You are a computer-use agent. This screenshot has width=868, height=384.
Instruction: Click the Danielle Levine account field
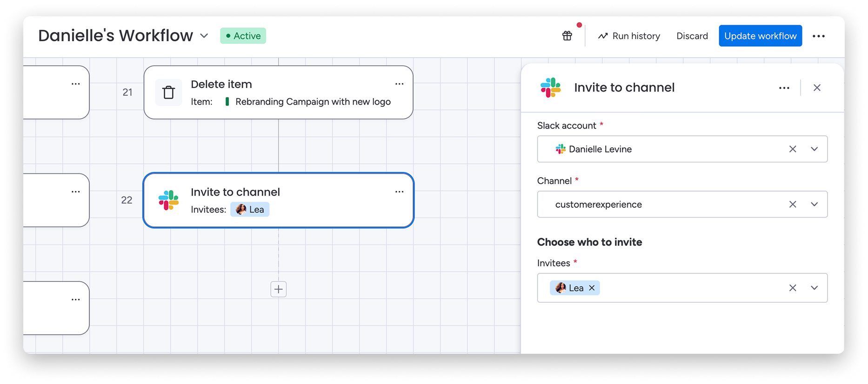(682, 149)
